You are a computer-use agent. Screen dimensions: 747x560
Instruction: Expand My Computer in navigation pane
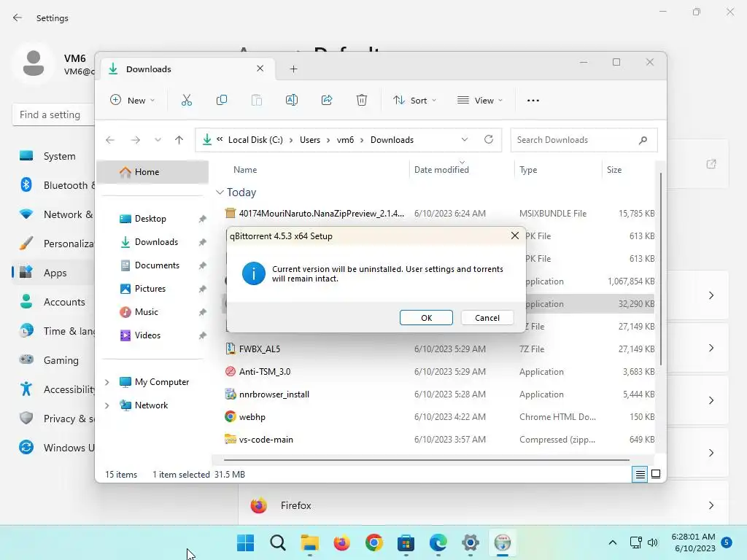click(x=107, y=382)
